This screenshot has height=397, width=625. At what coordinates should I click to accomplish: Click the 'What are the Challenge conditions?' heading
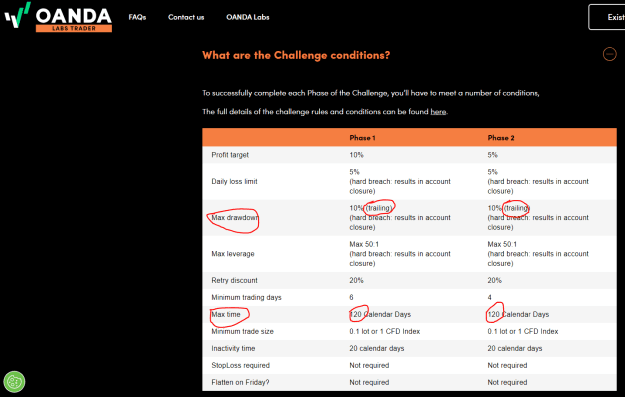pyautogui.click(x=296, y=55)
